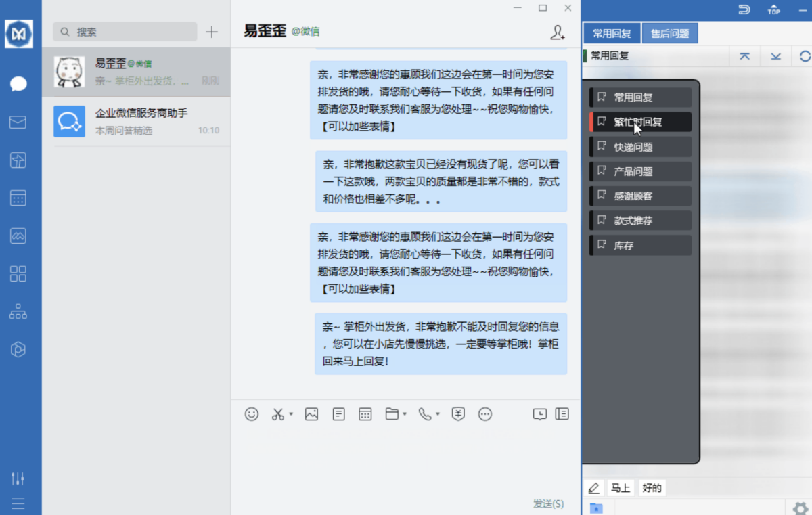This screenshot has height=515, width=812.
Task: Select the chat bubble icon in left sidebar
Action: [20, 84]
